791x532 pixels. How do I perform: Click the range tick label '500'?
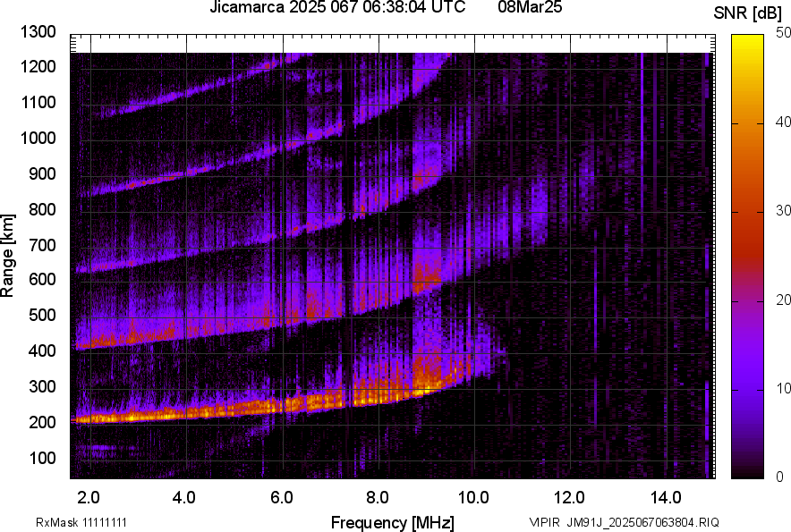click(42, 315)
